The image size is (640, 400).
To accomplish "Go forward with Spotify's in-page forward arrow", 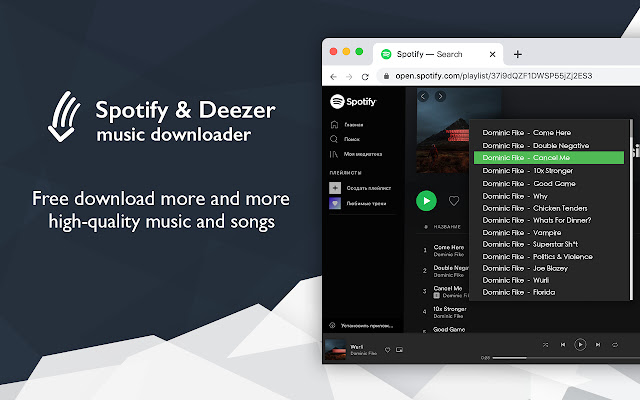I will [x=440, y=96].
